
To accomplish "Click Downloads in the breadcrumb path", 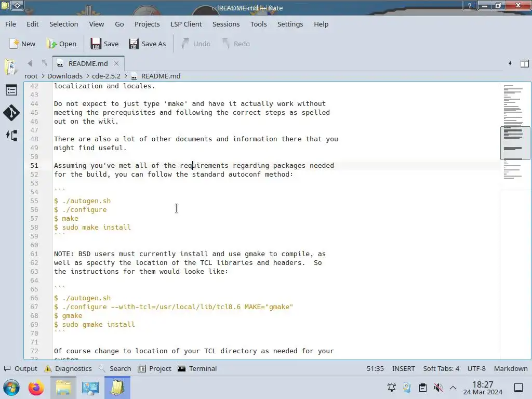I will click(65, 76).
